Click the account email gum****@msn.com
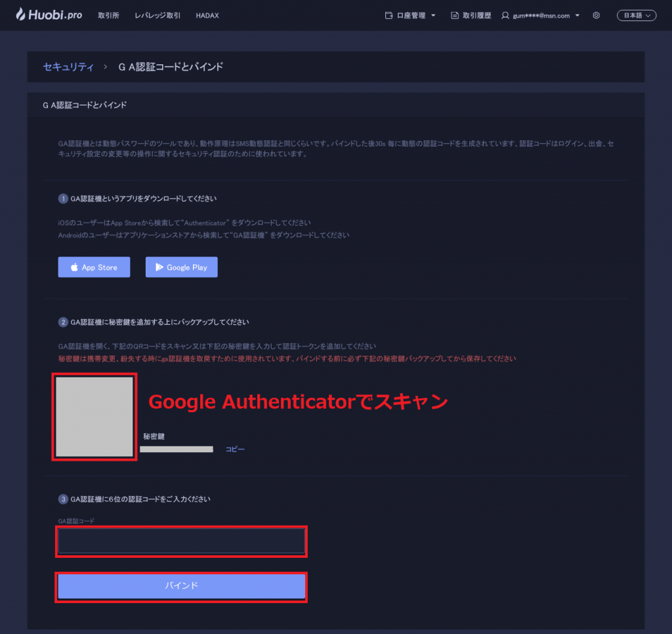672x634 pixels. (541, 16)
